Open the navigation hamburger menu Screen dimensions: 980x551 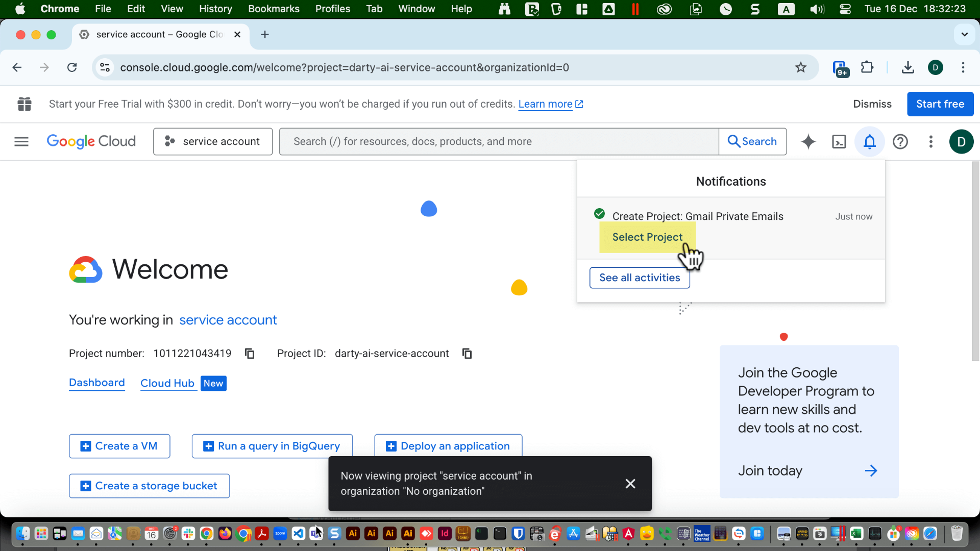21,141
